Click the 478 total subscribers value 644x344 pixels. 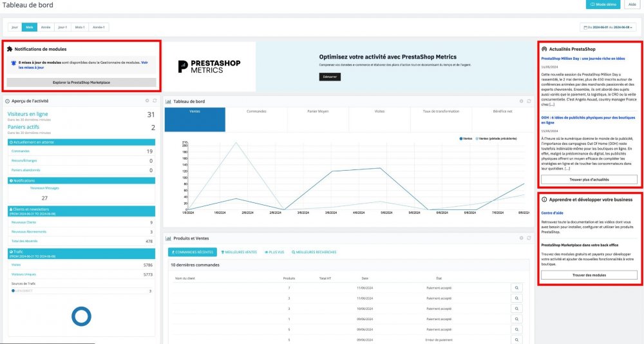pyautogui.click(x=149, y=242)
